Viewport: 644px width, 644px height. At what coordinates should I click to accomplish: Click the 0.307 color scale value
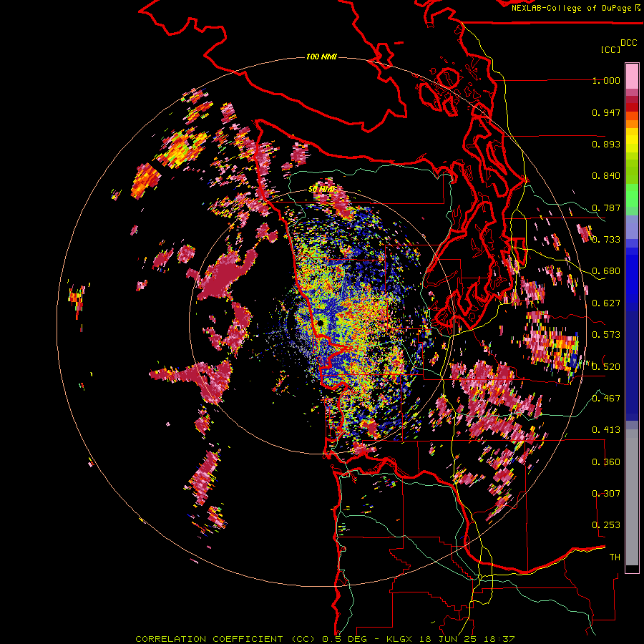[x=606, y=494]
